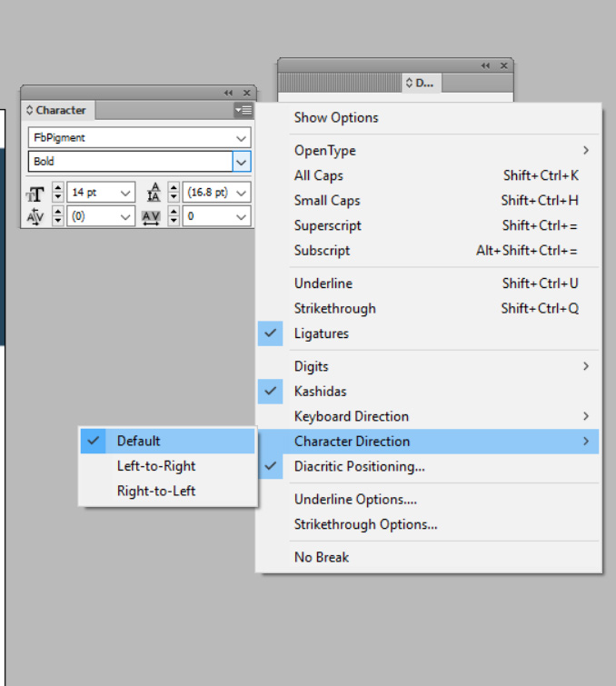The height and width of the screenshot is (686, 616).
Task: Open the kerning (0) dropdown
Action: tap(125, 217)
